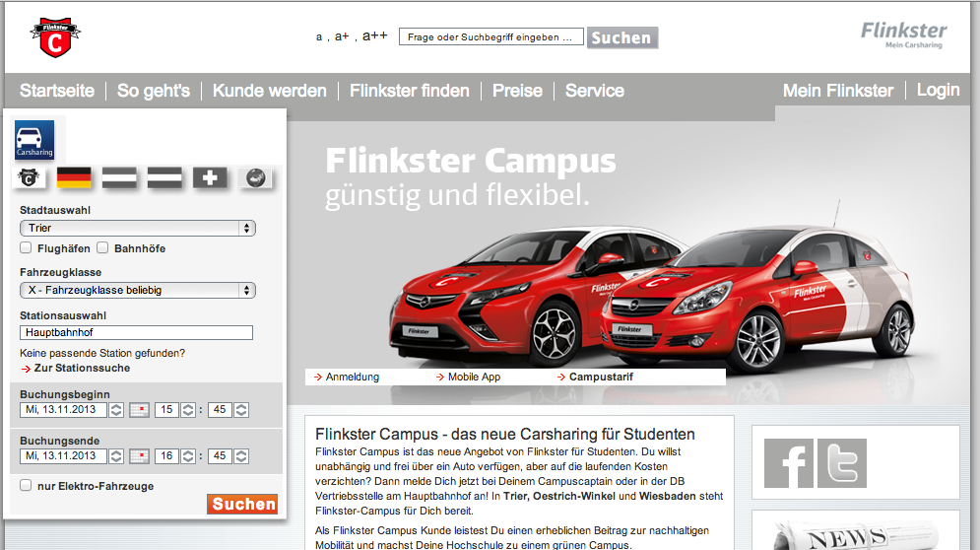
Task: Click the Login link
Action: pos(938,90)
